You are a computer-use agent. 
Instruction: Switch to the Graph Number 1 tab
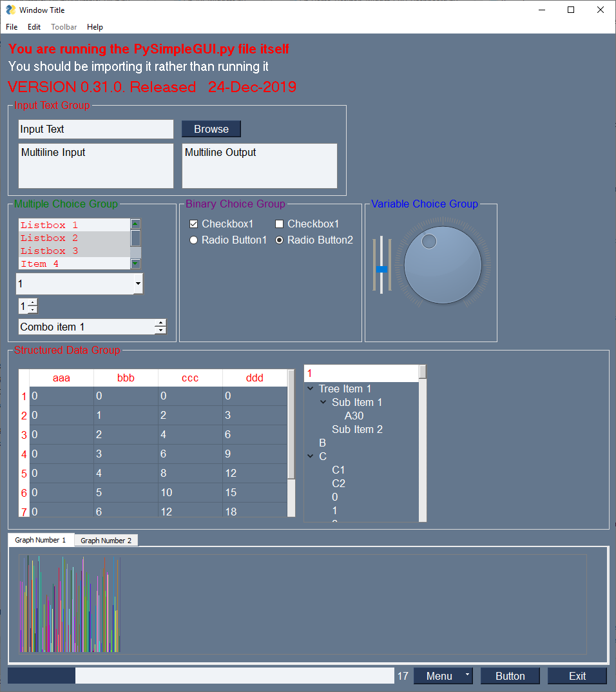(x=41, y=540)
